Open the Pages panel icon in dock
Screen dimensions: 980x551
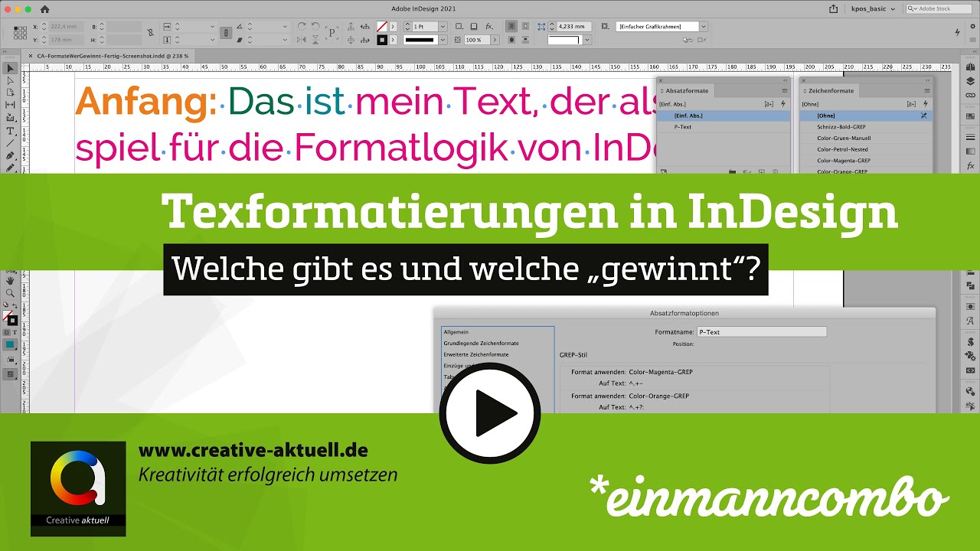pos(970,68)
